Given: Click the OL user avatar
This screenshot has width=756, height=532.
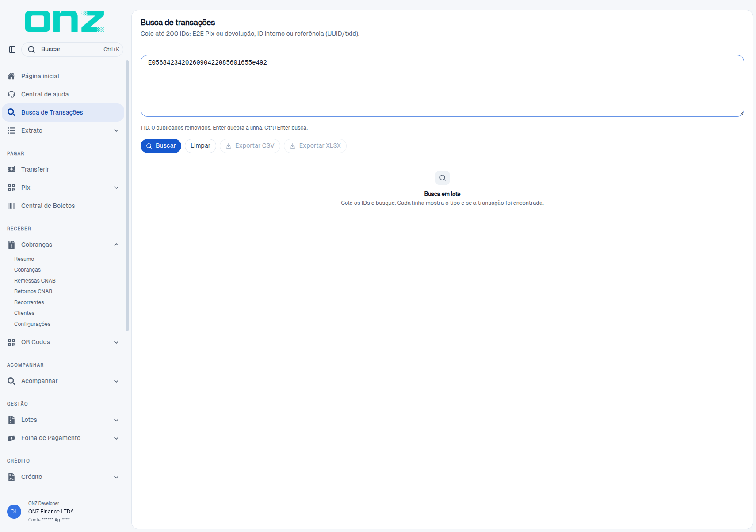Looking at the screenshot, I should point(14,512).
